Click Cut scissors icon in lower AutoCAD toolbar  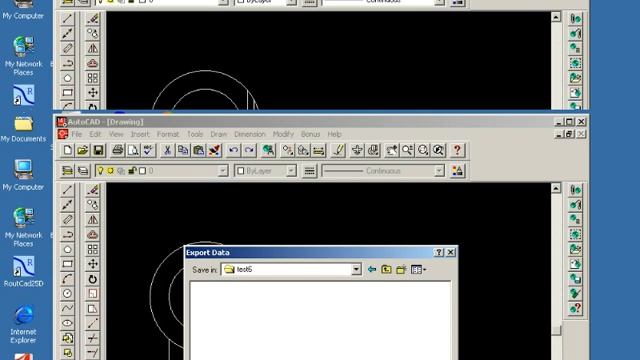click(x=167, y=150)
